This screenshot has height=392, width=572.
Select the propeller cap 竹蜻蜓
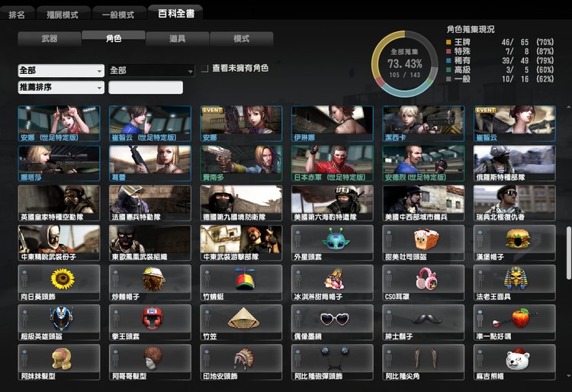(241, 283)
